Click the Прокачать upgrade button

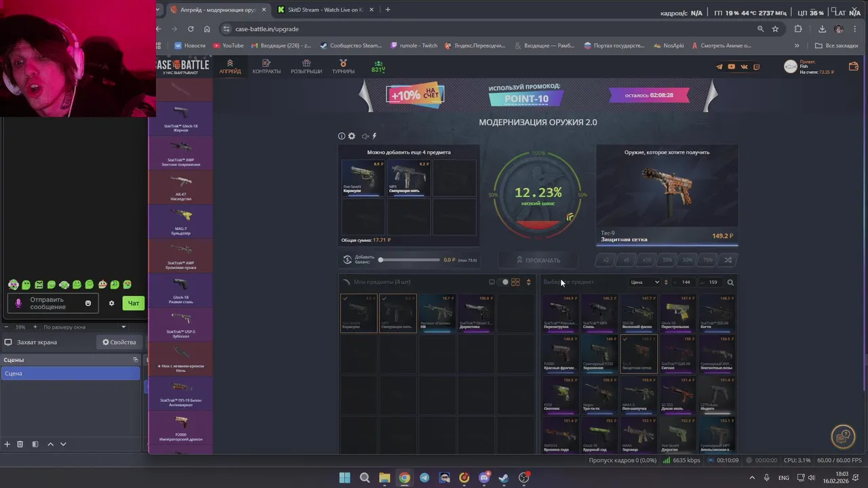(x=538, y=260)
